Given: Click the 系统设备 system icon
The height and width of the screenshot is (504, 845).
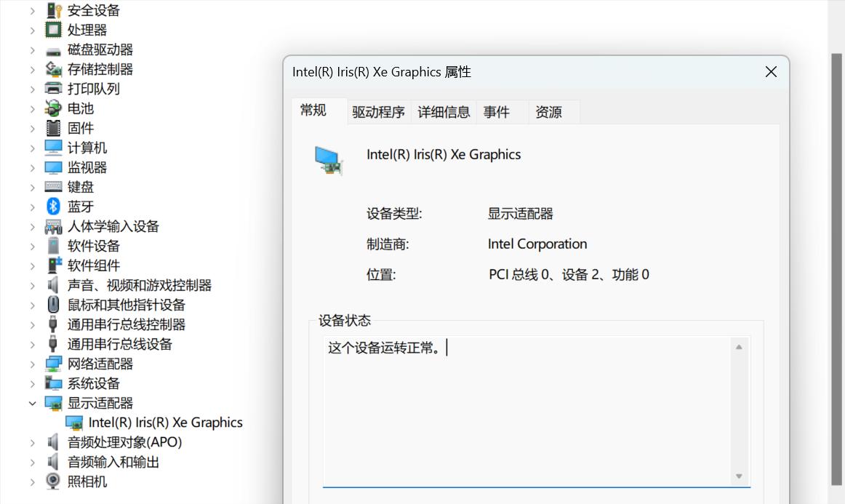Looking at the screenshot, I should click(53, 383).
